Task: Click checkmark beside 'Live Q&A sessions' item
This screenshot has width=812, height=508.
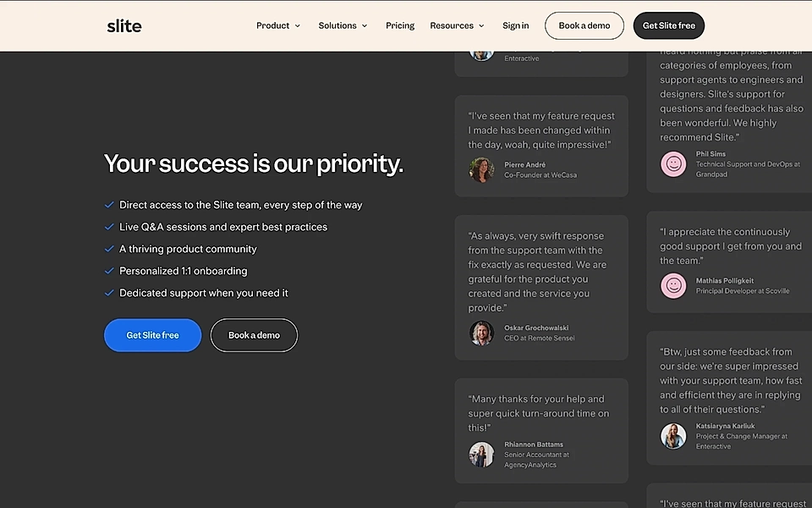Action: 109,226
